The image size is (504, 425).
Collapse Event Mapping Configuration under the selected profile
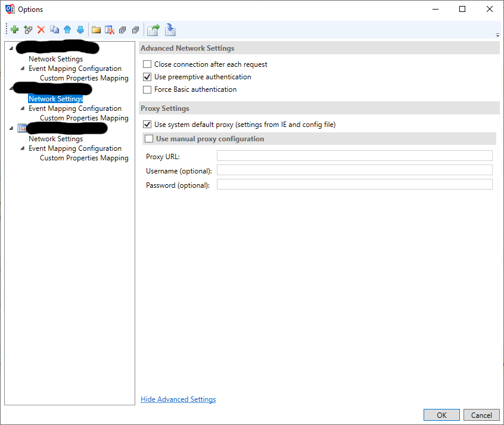[x=23, y=108]
